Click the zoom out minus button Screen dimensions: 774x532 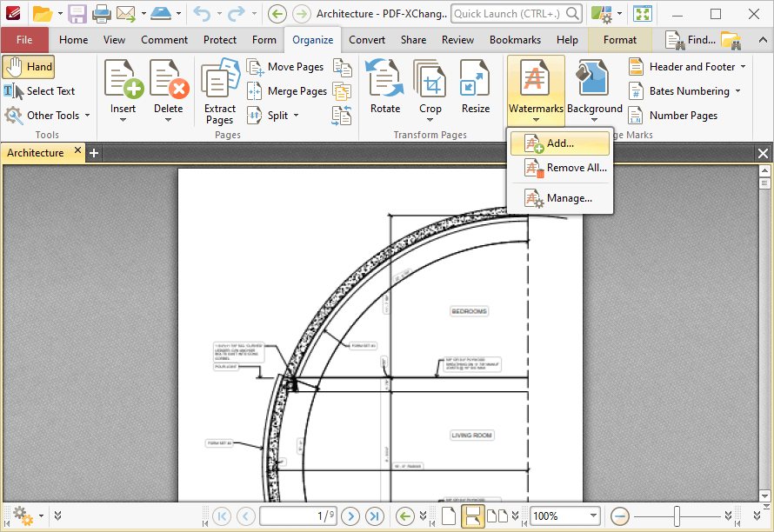[620, 515]
